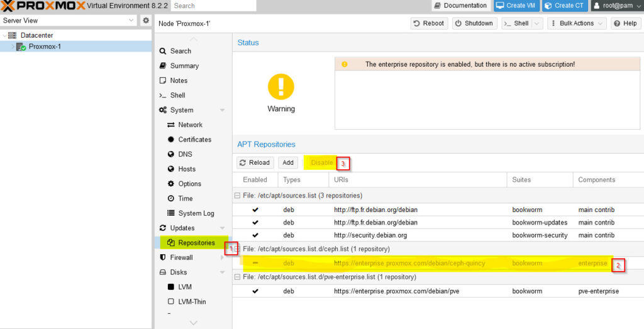Click the Reboot button

(429, 23)
